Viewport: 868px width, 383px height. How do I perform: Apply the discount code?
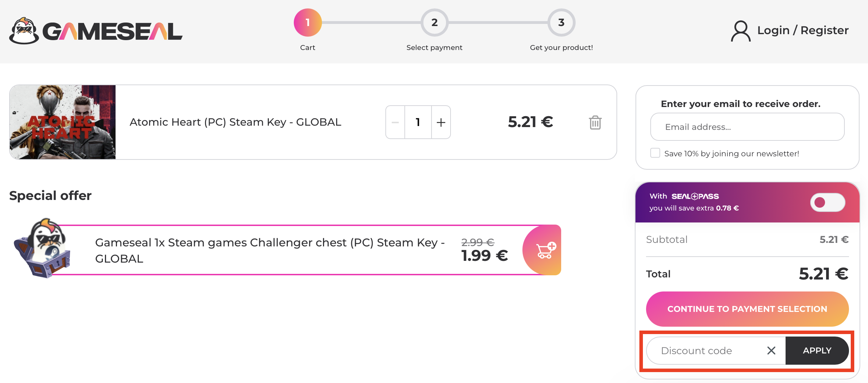pyautogui.click(x=817, y=351)
